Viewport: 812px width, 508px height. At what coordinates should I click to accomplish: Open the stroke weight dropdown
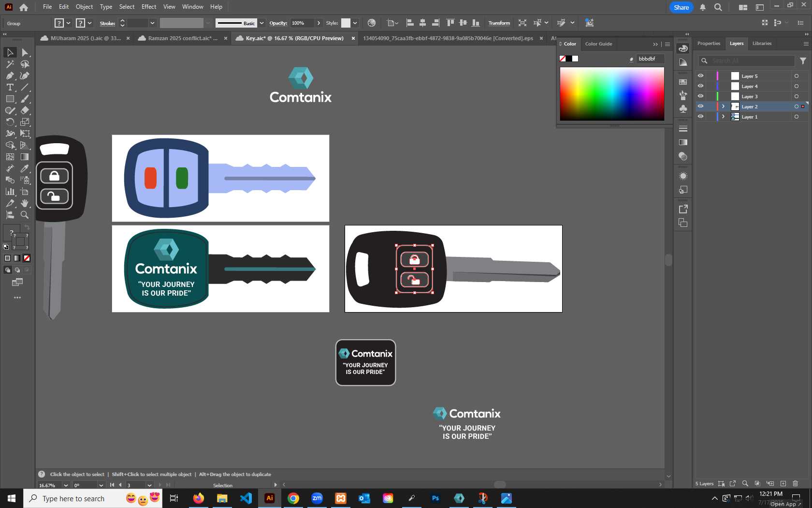[x=152, y=23]
